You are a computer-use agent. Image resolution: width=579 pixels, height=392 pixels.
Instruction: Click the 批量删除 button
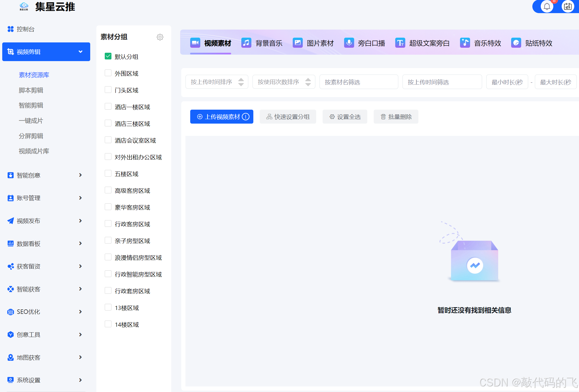pos(396,117)
